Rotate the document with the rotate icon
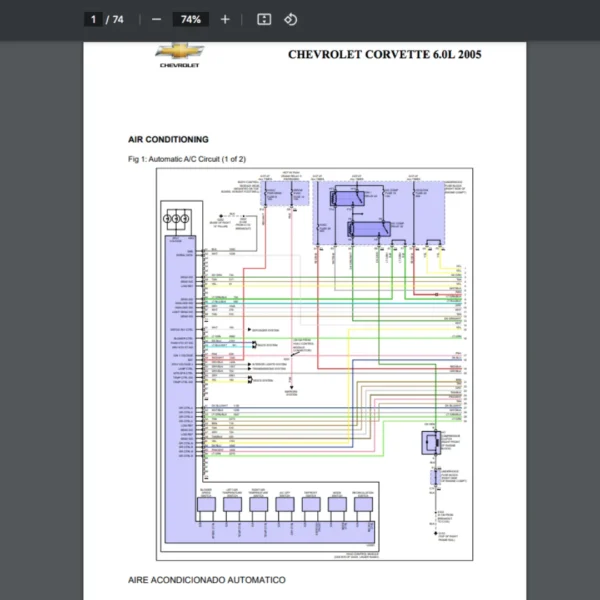600x600 pixels. pyautogui.click(x=290, y=19)
